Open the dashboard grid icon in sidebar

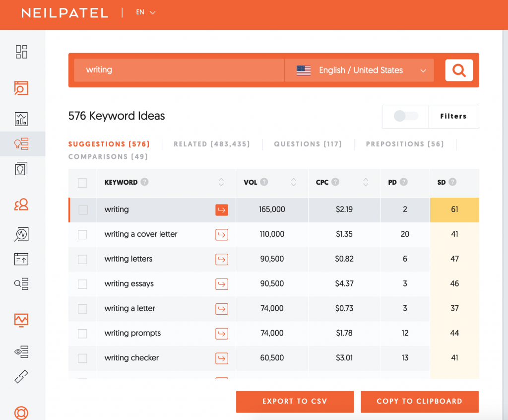click(21, 52)
